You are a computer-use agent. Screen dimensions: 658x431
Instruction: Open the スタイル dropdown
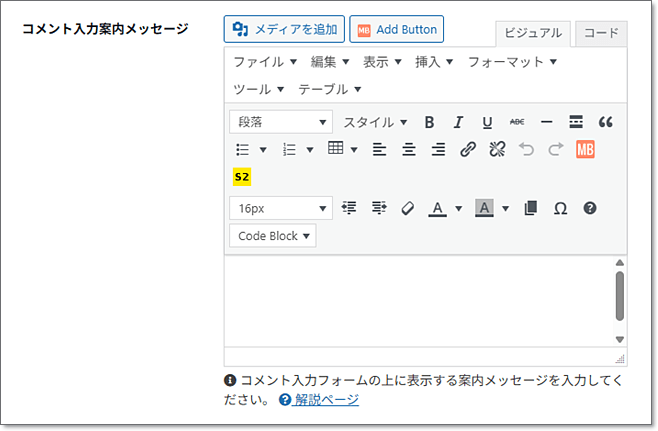[x=375, y=122]
